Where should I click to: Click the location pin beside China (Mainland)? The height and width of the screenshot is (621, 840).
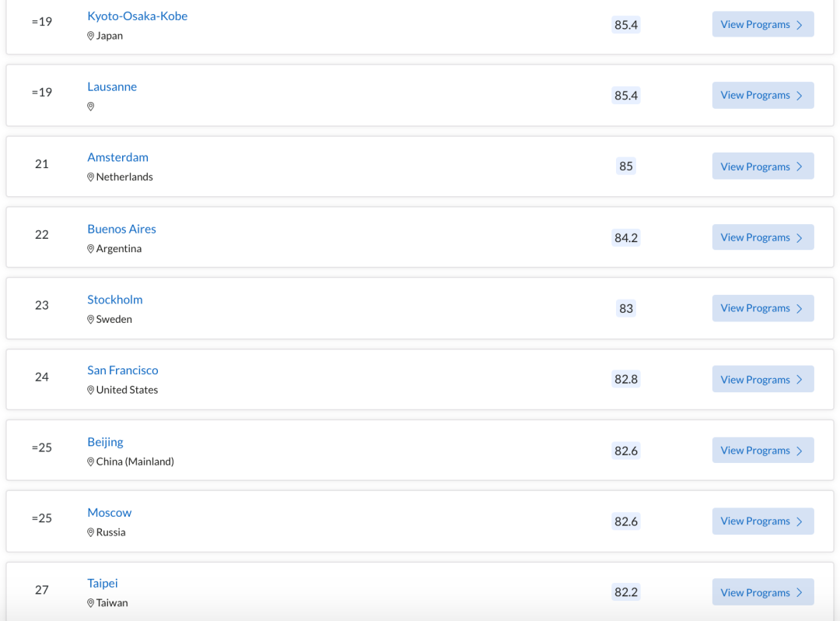click(x=90, y=462)
